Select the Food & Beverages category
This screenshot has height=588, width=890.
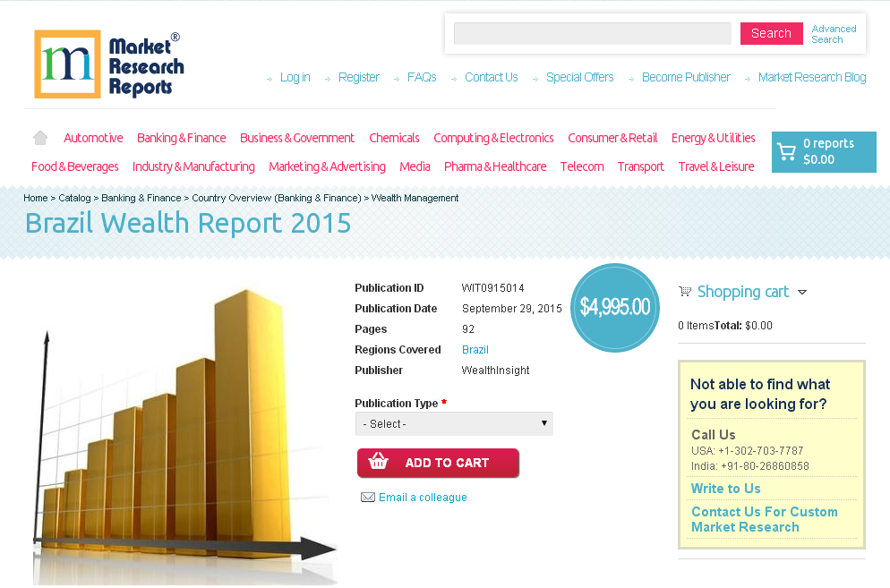(75, 166)
